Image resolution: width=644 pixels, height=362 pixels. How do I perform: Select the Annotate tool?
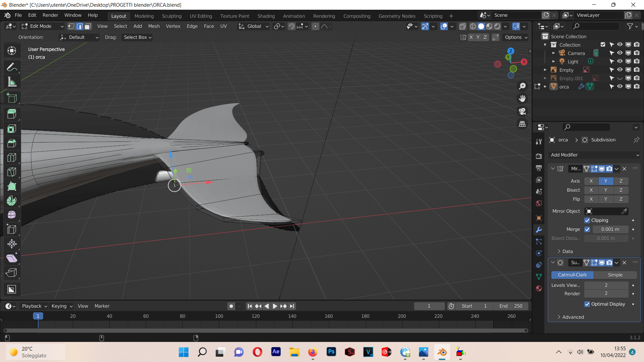(12, 67)
